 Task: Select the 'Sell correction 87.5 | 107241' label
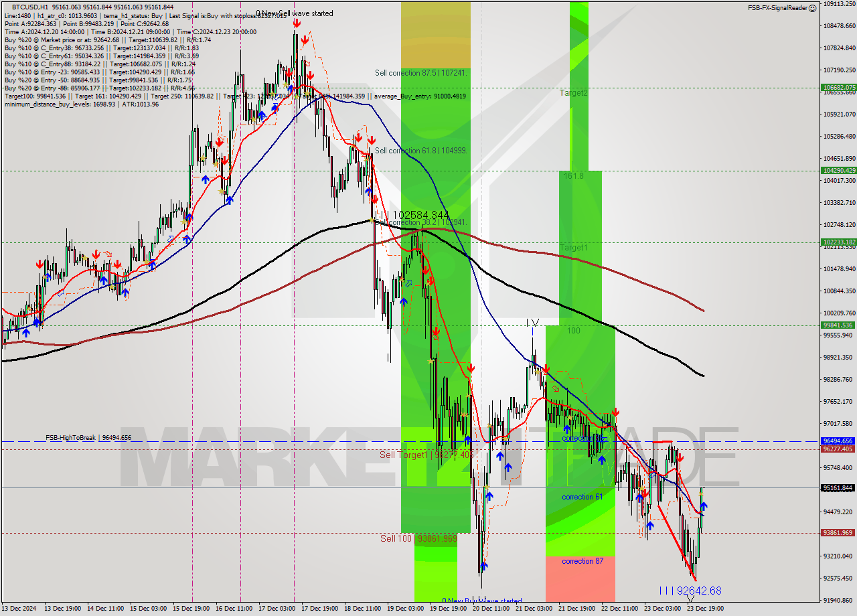click(x=421, y=73)
